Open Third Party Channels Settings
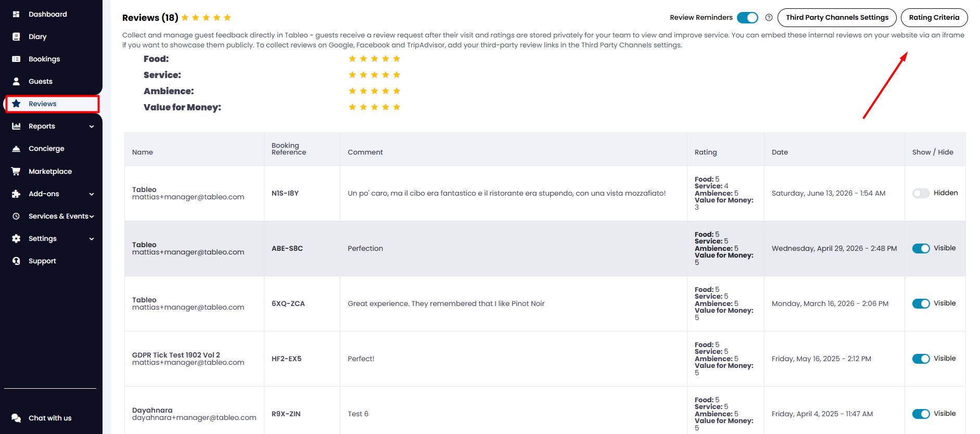The height and width of the screenshot is (434, 980). [x=837, y=18]
